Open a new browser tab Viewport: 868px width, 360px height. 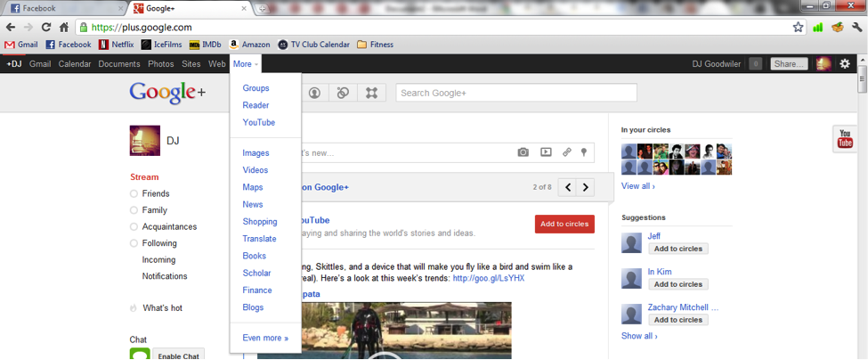tap(261, 8)
